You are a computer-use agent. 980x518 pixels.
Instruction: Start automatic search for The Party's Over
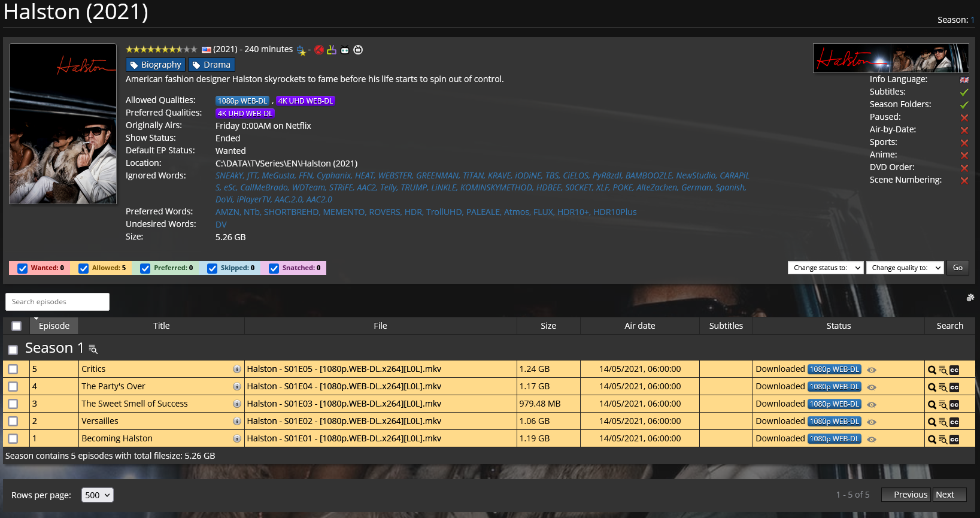[x=932, y=387]
